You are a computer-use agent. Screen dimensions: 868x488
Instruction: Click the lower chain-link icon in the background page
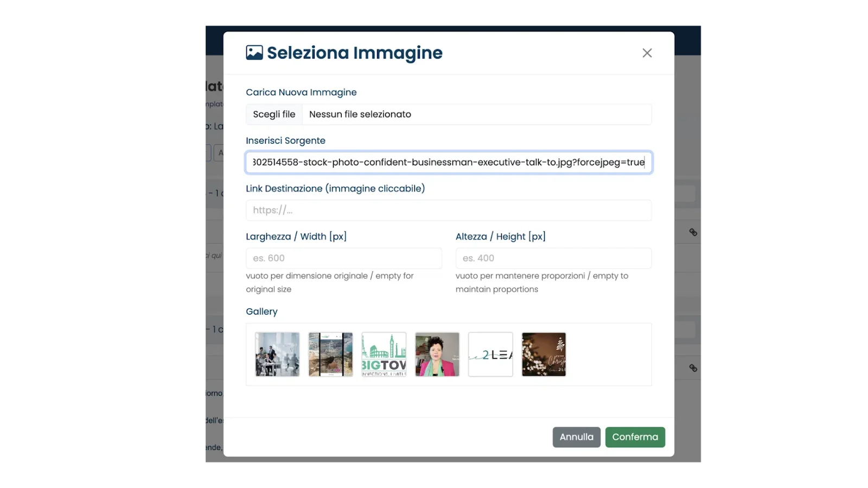pyautogui.click(x=693, y=368)
